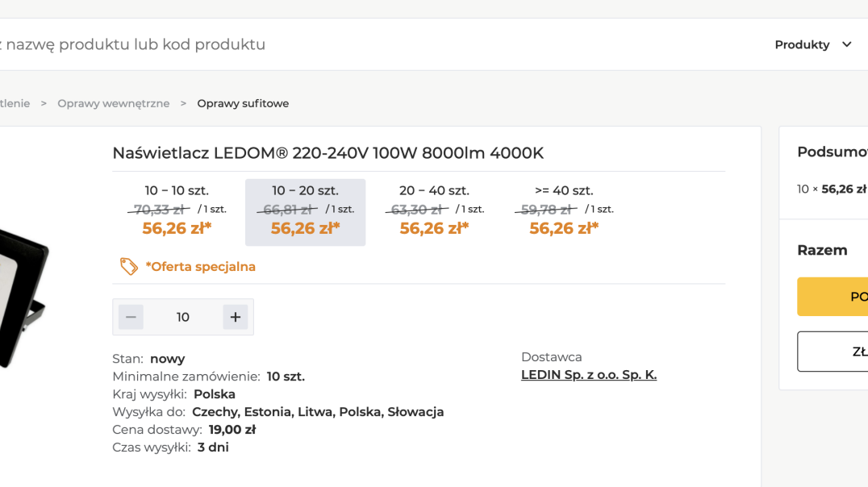Viewport: 868px width, 487px height.
Task: Click the plus quantity button
Action: (236, 317)
